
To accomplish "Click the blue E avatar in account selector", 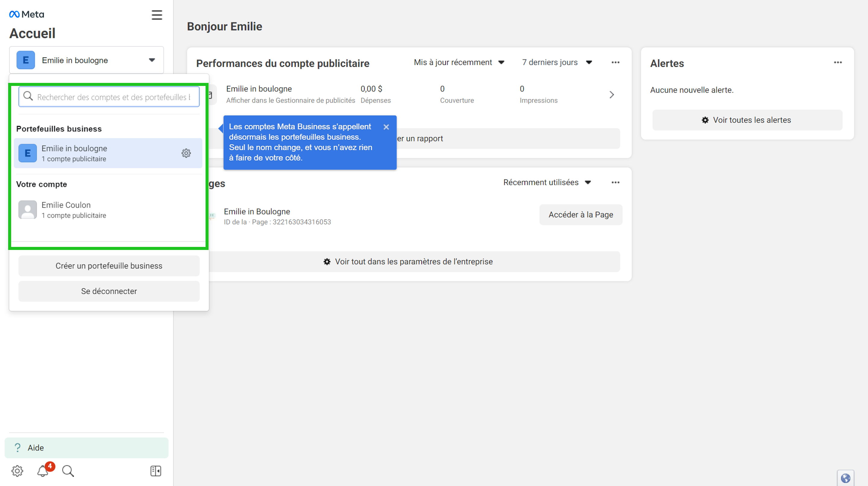I will pos(26,60).
